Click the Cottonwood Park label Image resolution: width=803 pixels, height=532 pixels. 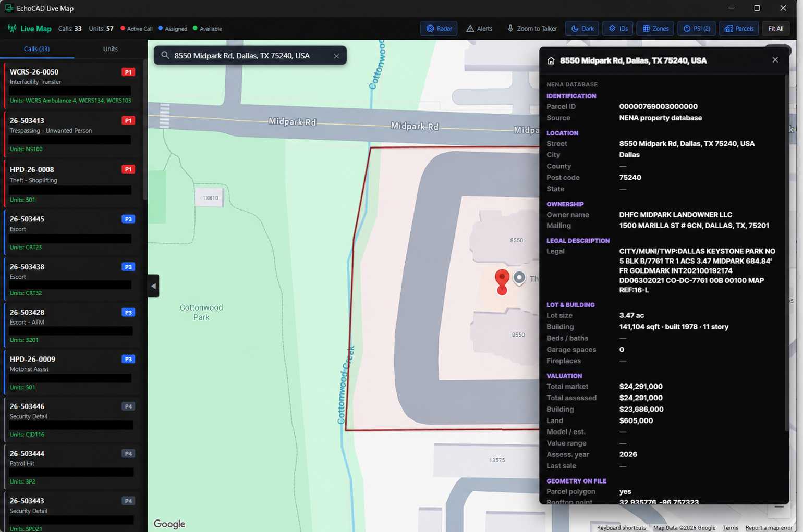click(x=201, y=312)
